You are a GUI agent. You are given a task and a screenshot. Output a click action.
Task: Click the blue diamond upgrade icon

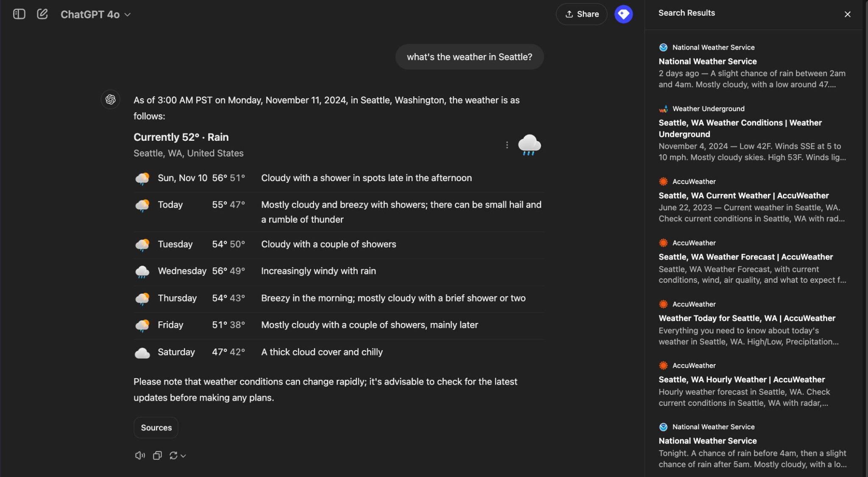pos(623,14)
